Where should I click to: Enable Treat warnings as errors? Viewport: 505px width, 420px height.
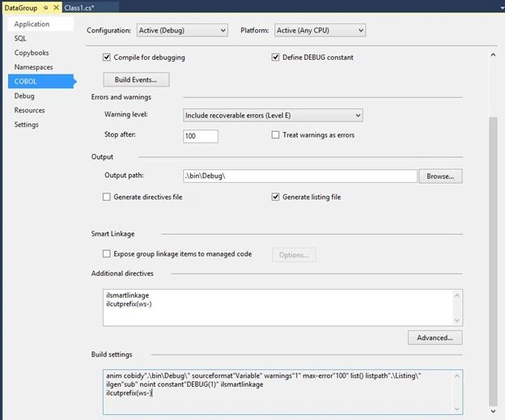pos(275,134)
